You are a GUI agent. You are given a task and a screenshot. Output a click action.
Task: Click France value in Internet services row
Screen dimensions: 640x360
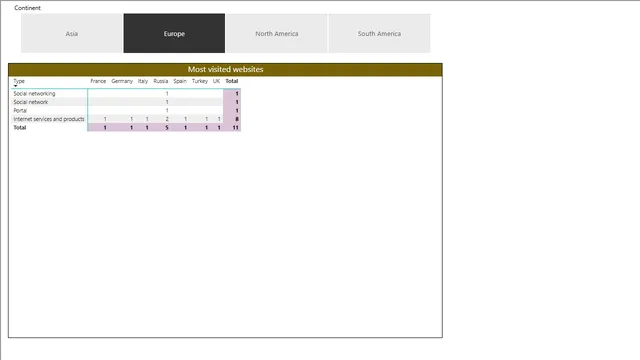coord(105,119)
